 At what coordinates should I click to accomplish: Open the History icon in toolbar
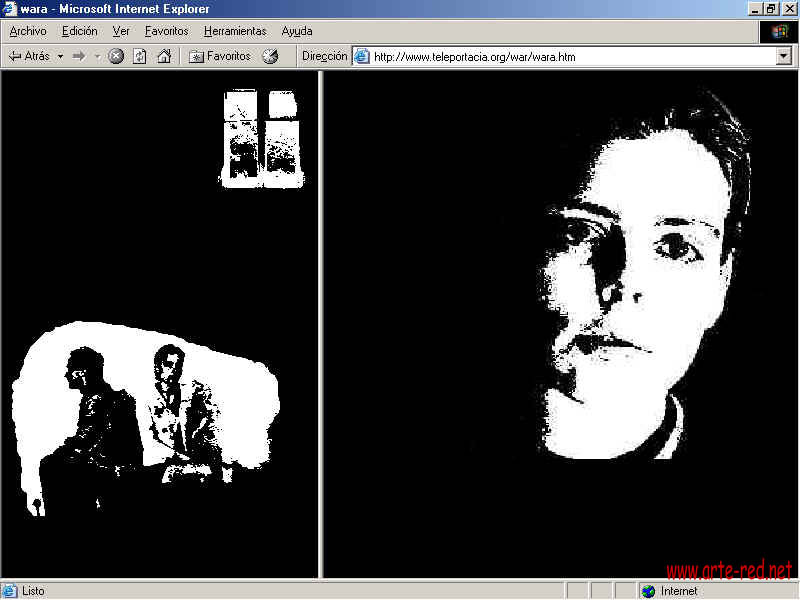(x=270, y=57)
